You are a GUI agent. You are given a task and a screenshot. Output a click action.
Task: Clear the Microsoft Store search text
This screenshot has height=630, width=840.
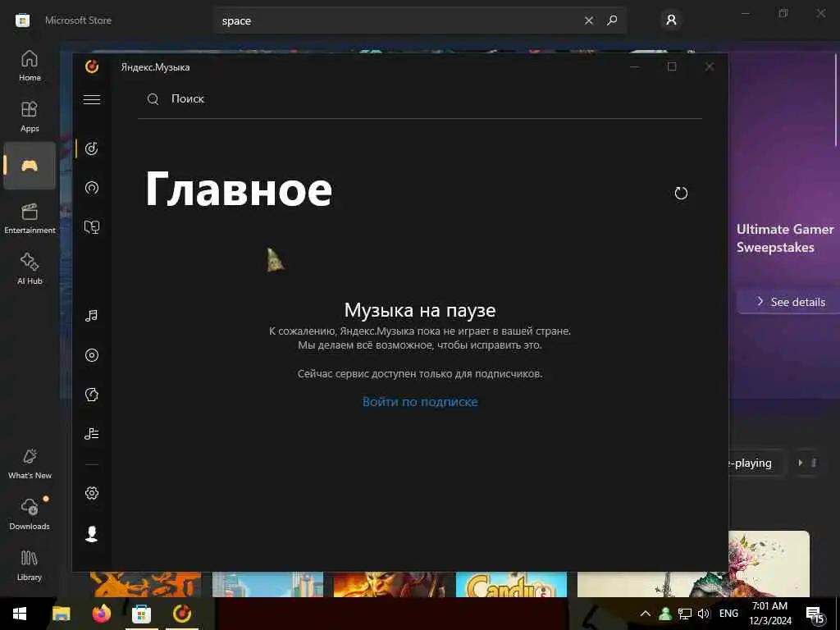pos(589,21)
